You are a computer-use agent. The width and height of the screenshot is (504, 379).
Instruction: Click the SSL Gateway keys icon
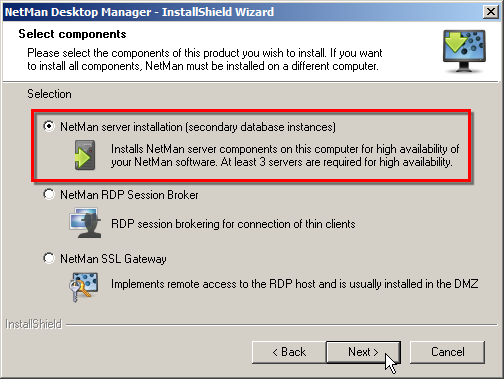click(x=84, y=286)
